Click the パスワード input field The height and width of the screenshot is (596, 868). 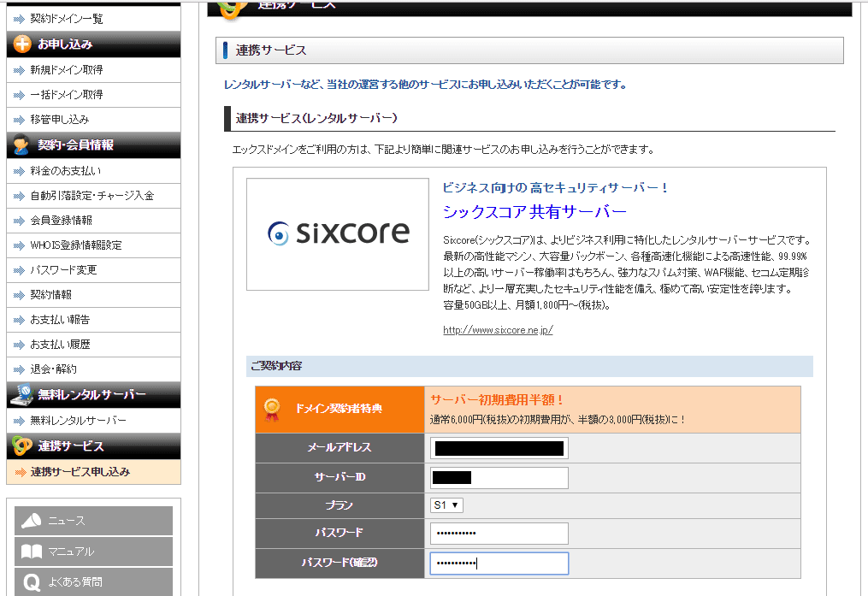point(499,534)
